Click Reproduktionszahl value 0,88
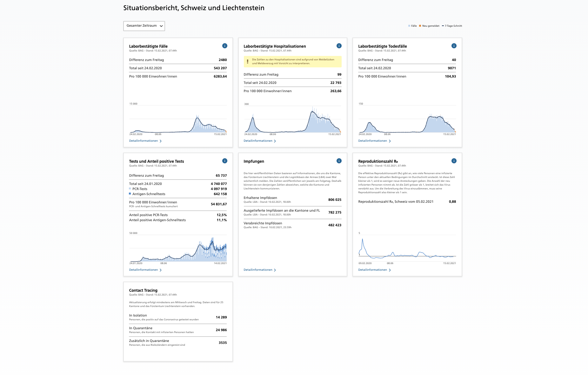Image resolution: width=588 pixels, height=375 pixels. [x=452, y=201]
